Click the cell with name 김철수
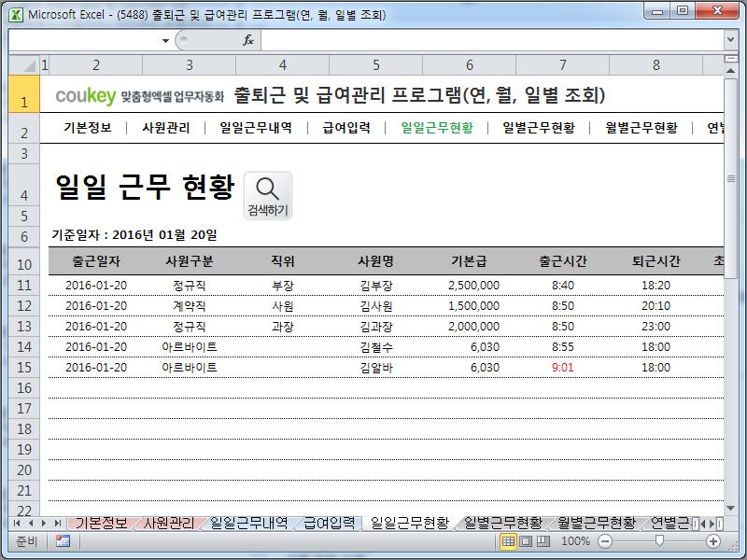 pyautogui.click(x=376, y=346)
